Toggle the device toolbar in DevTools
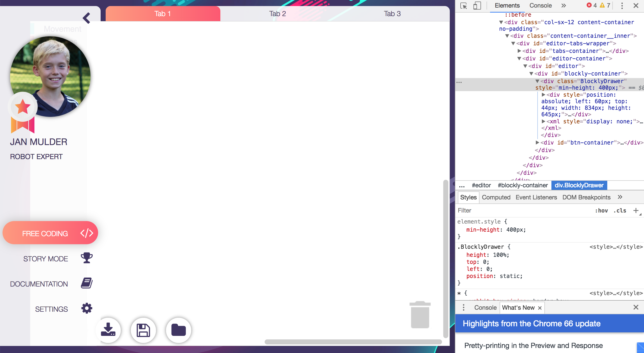 (x=477, y=5)
